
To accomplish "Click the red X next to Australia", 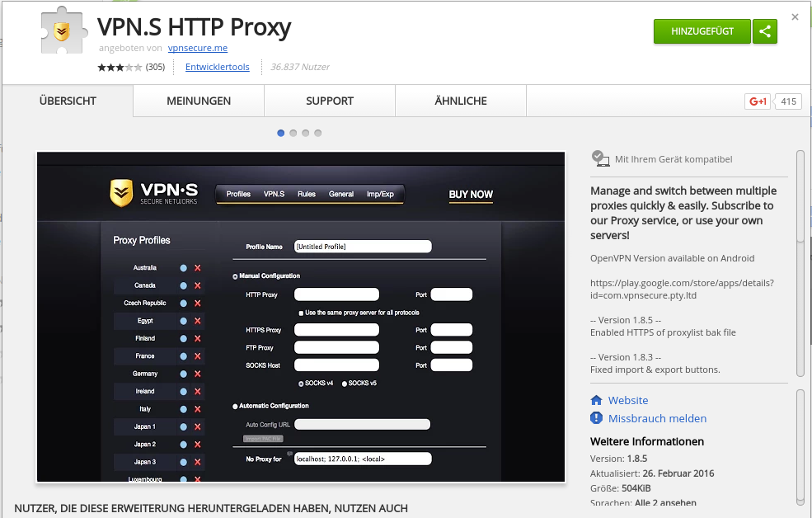I will click(x=197, y=268).
